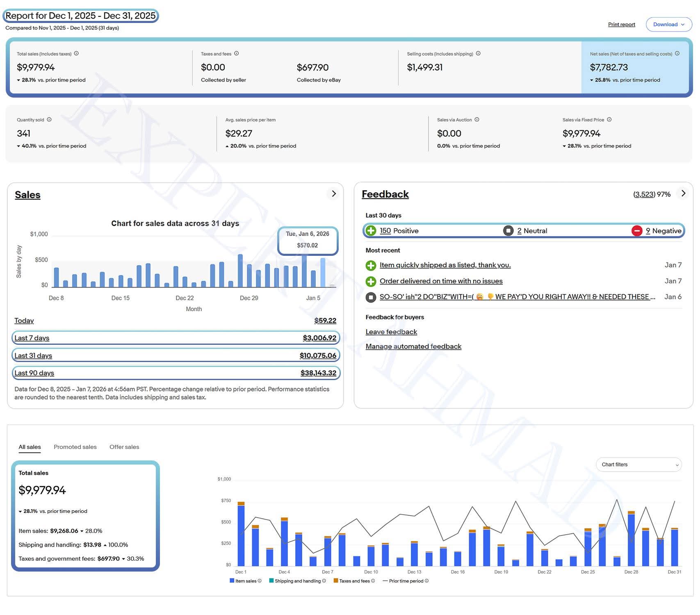
Task: Toggle Prior time period legend line
Action: (405, 581)
